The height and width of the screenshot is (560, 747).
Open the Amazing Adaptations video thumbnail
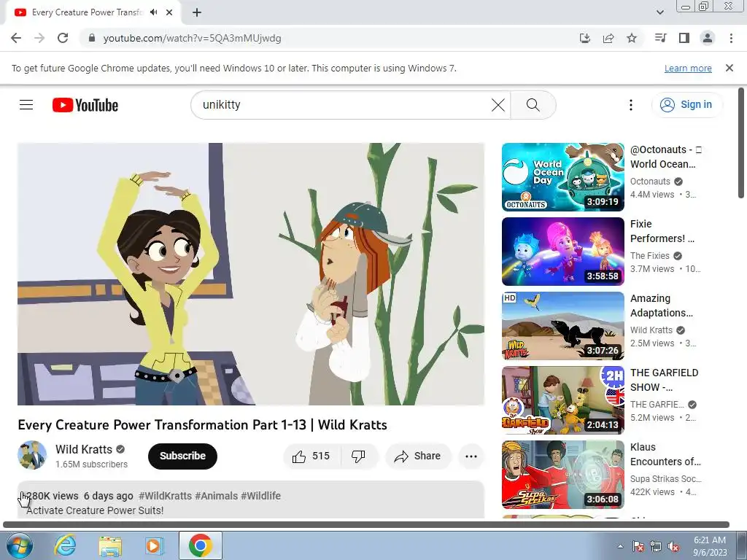(x=562, y=326)
